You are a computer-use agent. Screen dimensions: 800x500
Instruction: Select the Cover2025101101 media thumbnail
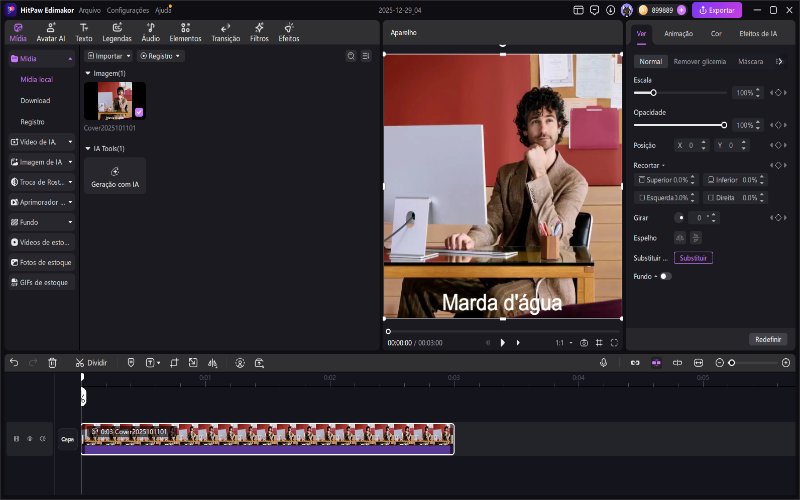coord(115,101)
